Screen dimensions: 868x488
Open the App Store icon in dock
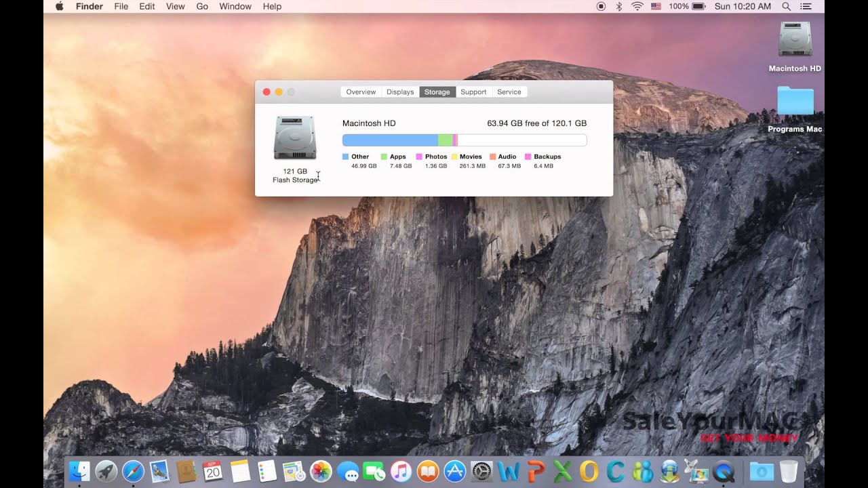pyautogui.click(x=454, y=471)
